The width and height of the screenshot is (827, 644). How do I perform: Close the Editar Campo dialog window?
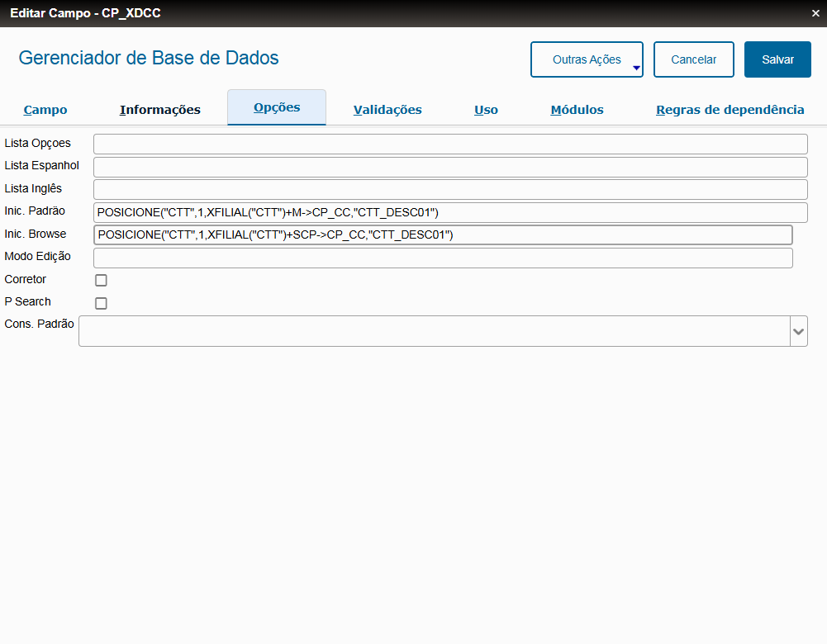tap(815, 13)
